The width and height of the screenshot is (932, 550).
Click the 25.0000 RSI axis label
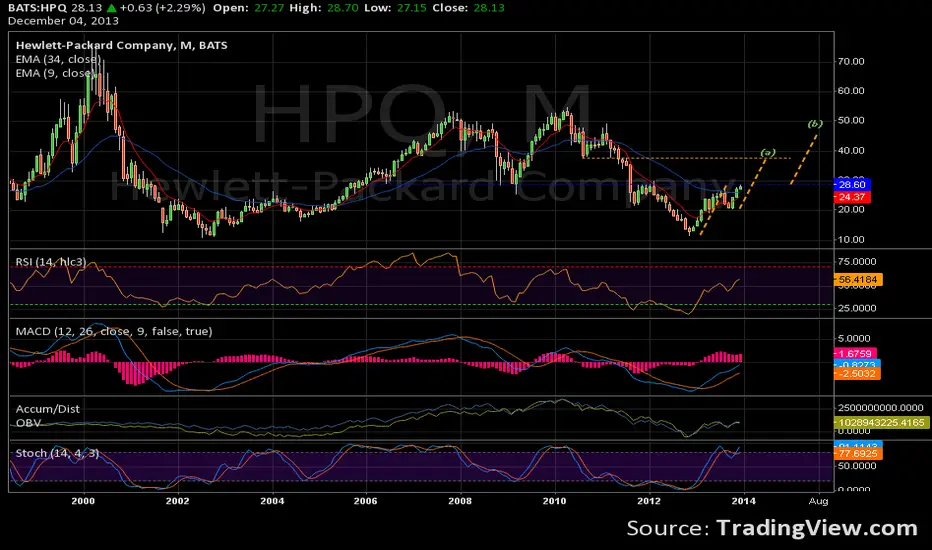(857, 308)
